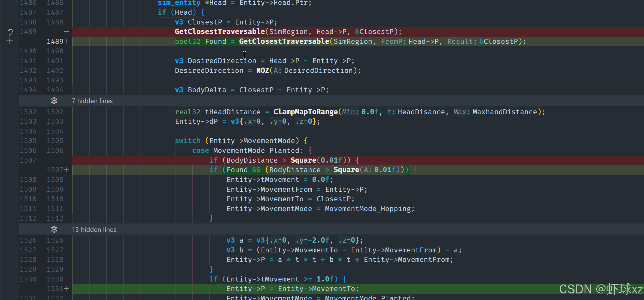Click the ClampMapToRange function call

tap(305, 112)
